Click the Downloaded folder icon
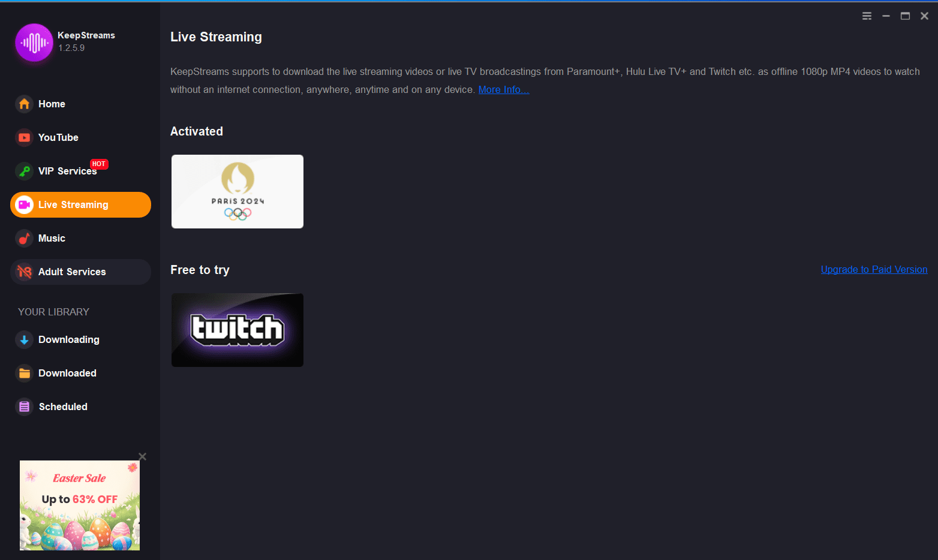938x560 pixels. pyautogui.click(x=24, y=373)
